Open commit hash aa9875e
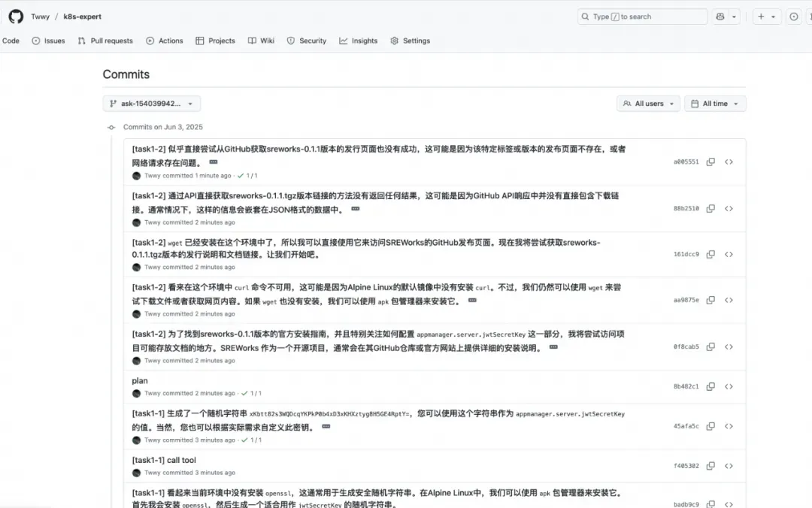 686,301
